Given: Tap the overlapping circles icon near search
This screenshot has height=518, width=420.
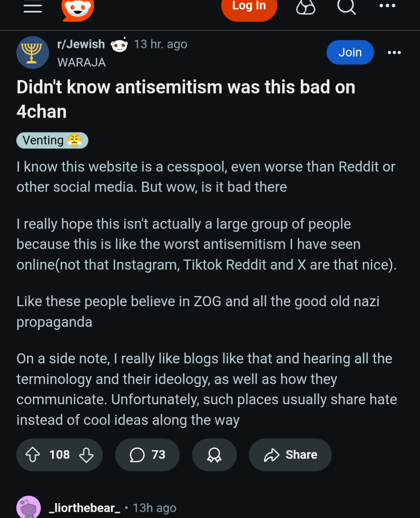Looking at the screenshot, I should tap(306, 7).
